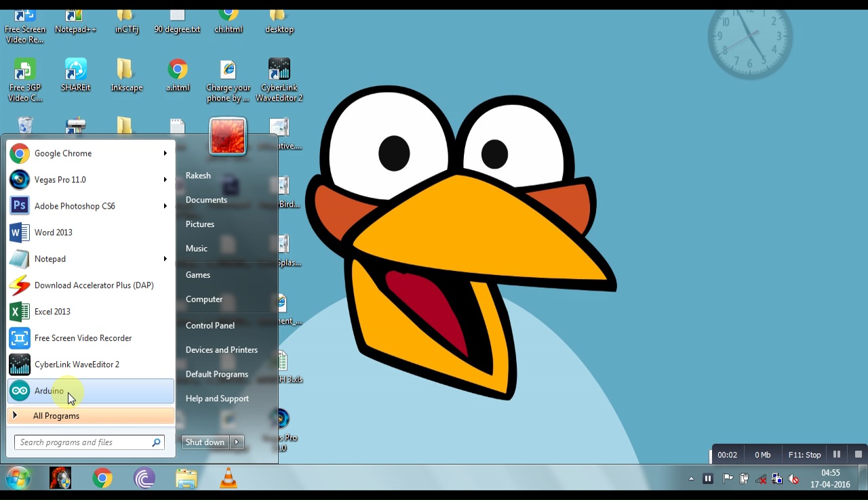Screen dimensions: 868x500
Task: Open Adobe Photoshop CS6 entry
Action: click(91, 207)
